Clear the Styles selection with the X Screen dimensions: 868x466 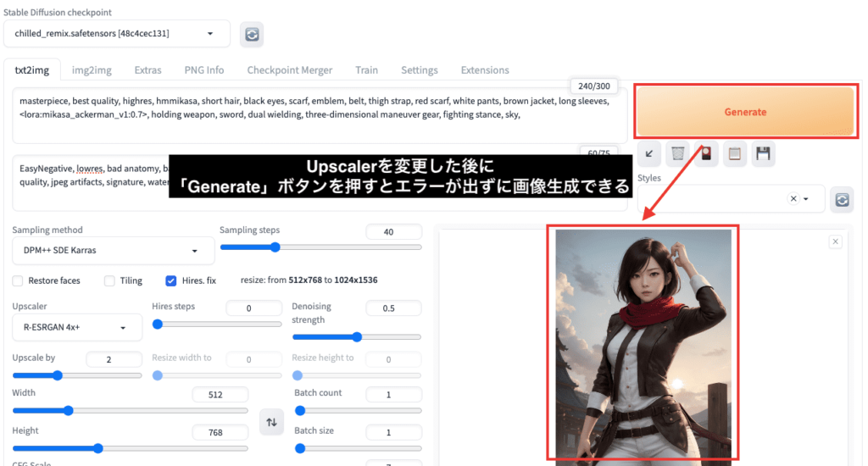[x=793, y=199]
